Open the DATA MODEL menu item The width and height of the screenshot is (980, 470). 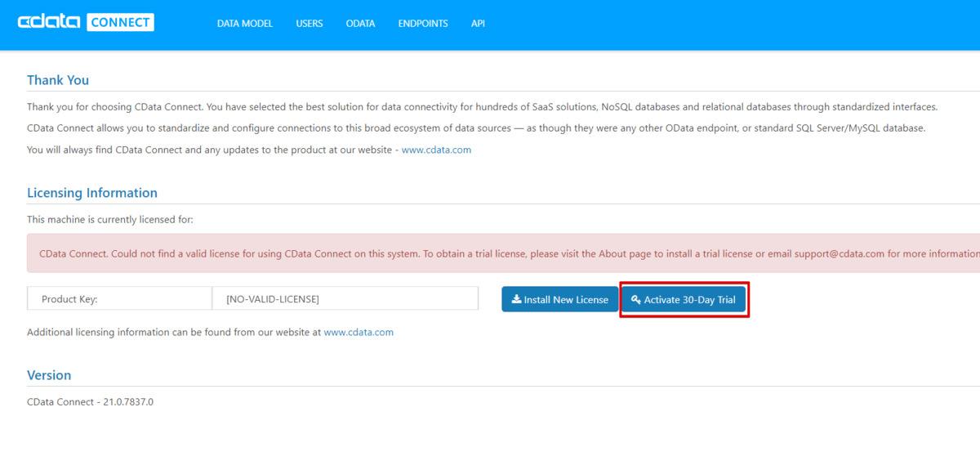245,24
